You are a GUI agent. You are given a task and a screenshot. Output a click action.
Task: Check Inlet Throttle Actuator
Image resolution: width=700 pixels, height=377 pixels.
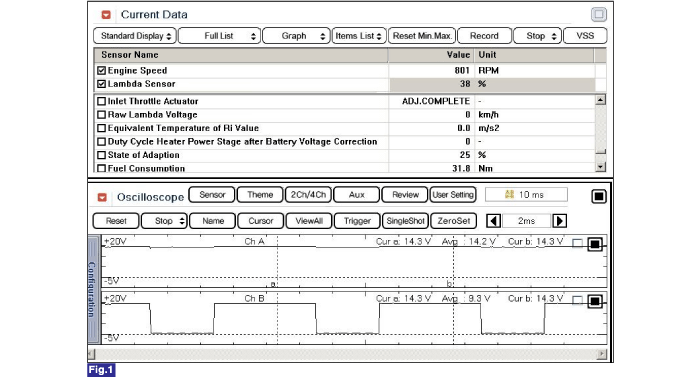click(101, 101)
